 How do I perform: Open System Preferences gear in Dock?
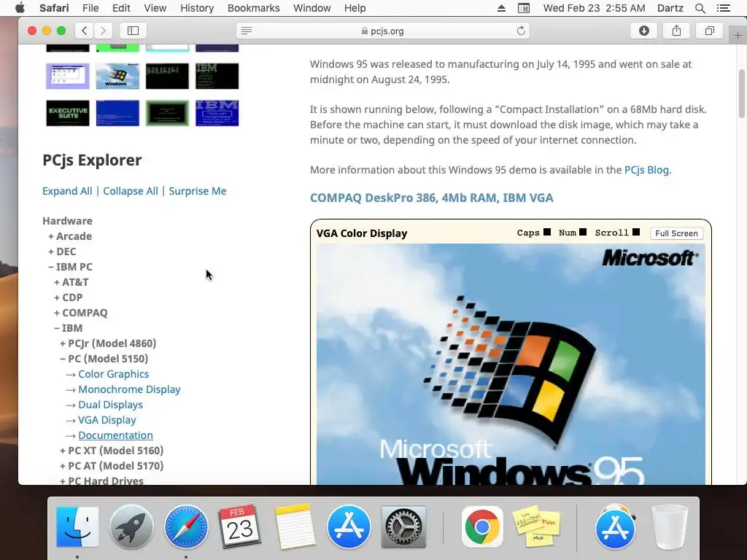pos(403,526)
